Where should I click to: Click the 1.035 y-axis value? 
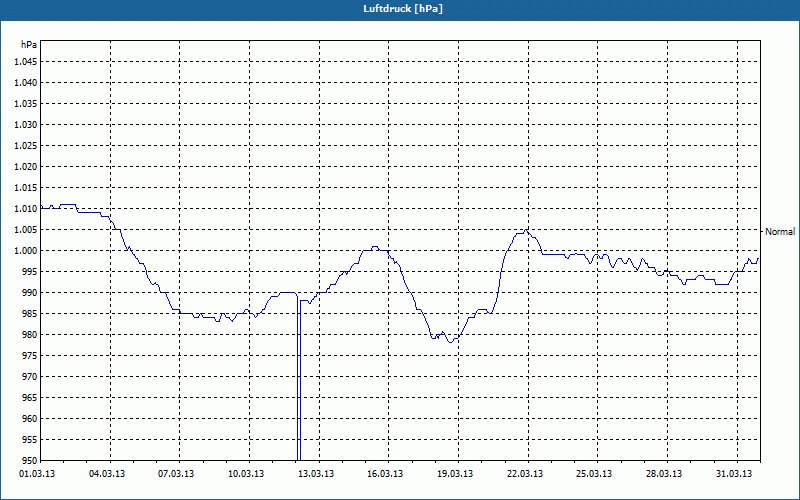25,104
